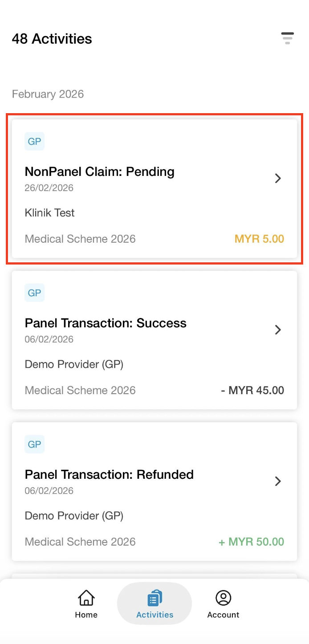Tap the MYR 5.00 pending amount
This screenshot has width=309, height=644.
(x=259, y=239)
